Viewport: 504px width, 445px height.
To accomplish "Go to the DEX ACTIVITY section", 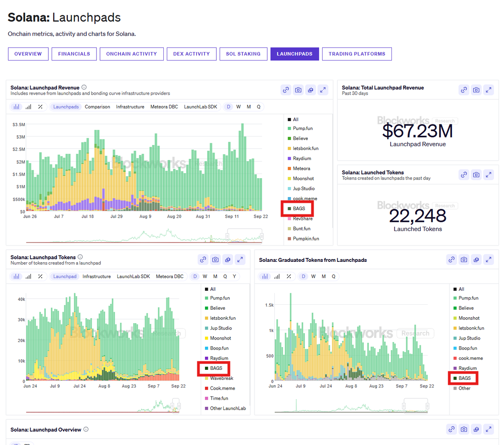I will click(192, 54).
